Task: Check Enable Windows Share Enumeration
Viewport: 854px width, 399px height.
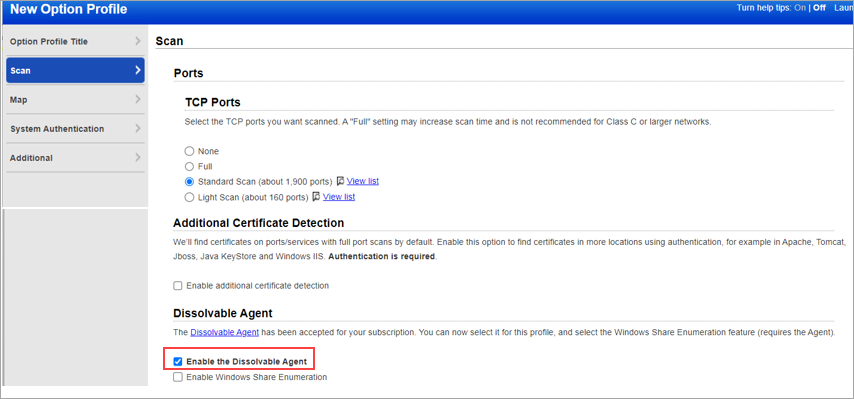Action: [178, 377]
